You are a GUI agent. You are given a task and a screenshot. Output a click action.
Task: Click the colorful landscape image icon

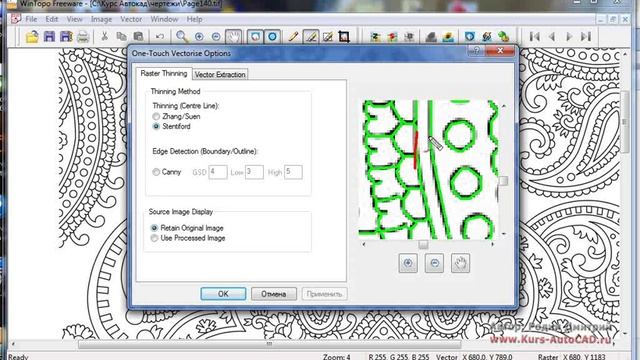(448, 37)
